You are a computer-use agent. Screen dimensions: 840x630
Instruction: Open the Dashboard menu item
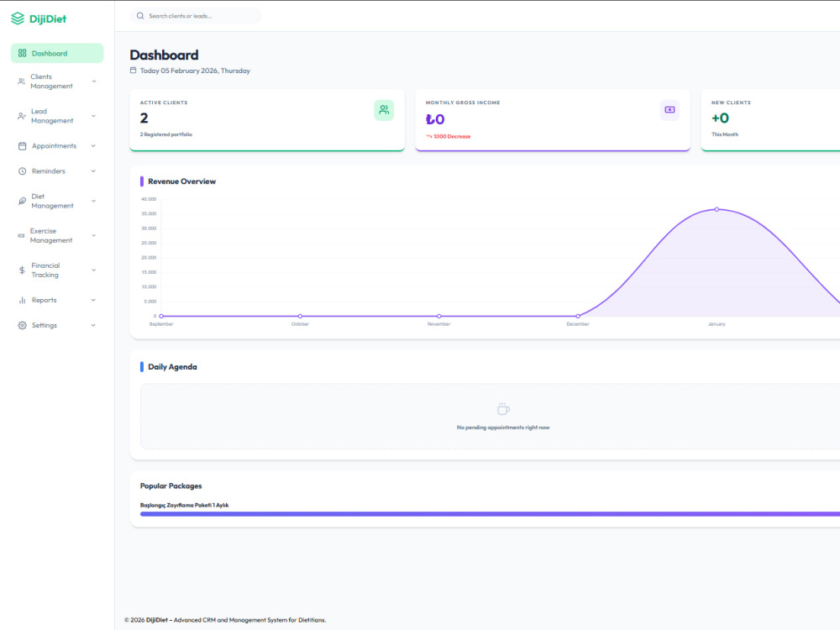point(57,53)
